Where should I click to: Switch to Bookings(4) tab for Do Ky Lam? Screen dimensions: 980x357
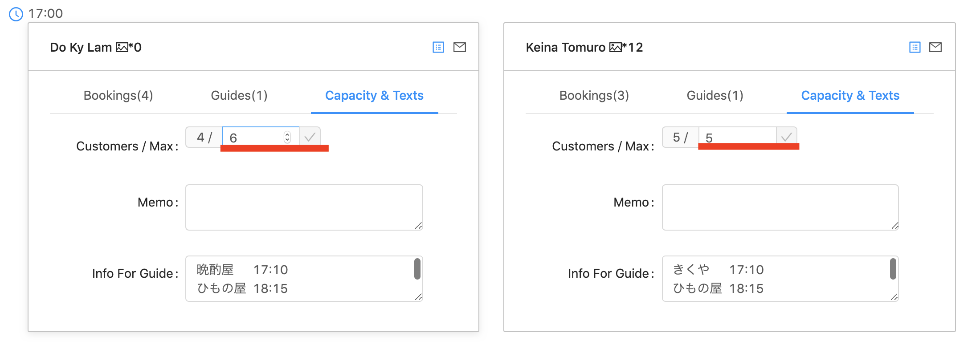(118, 95)
